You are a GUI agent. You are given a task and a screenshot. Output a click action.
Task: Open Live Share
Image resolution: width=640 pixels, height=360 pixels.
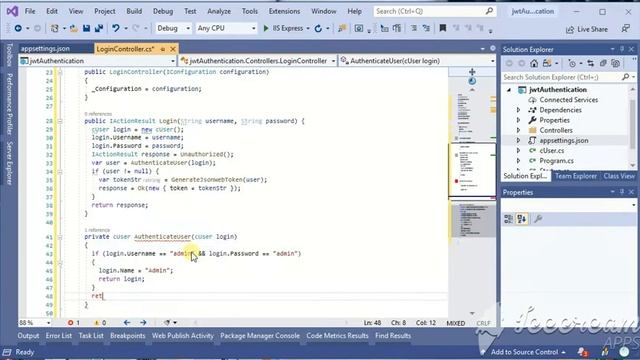(x=587, y=29)
